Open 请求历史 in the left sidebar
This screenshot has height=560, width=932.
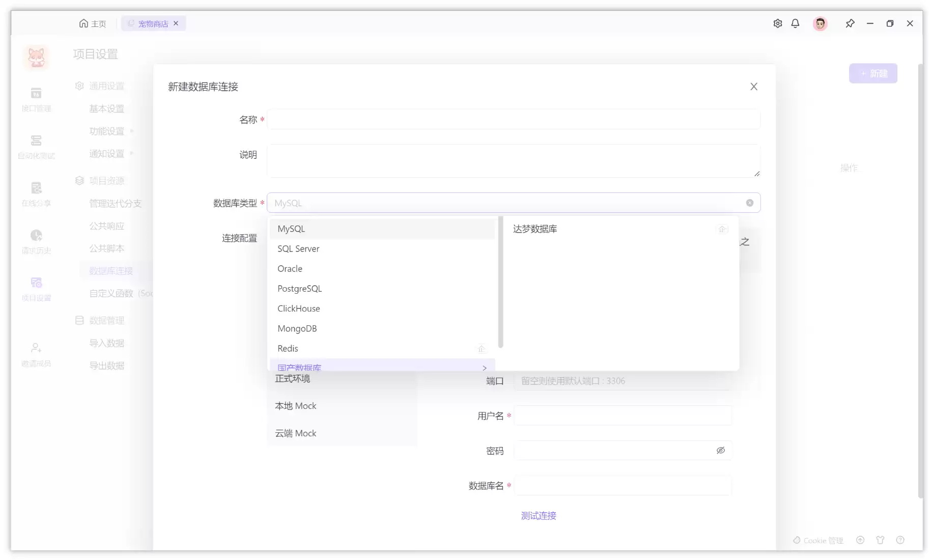tap(36, 241)
